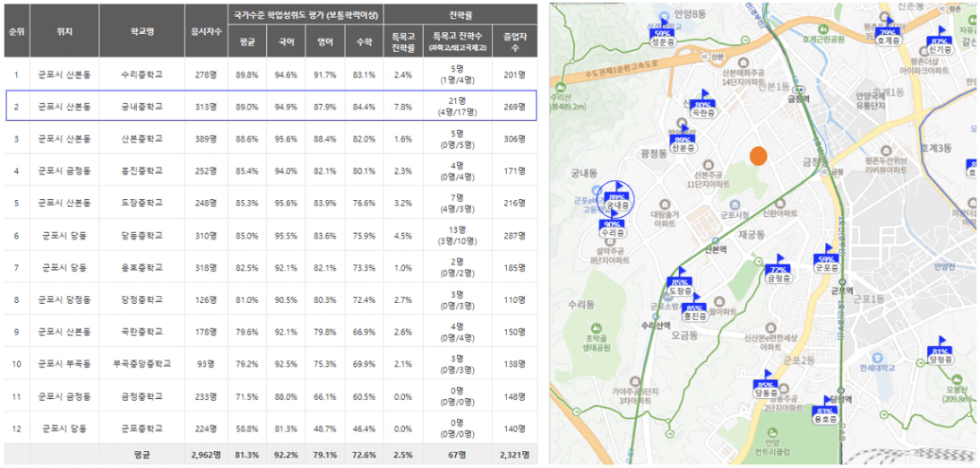The image size is (980, 468).
Task: Select the 산본중학교 row name
Action: 142,138
